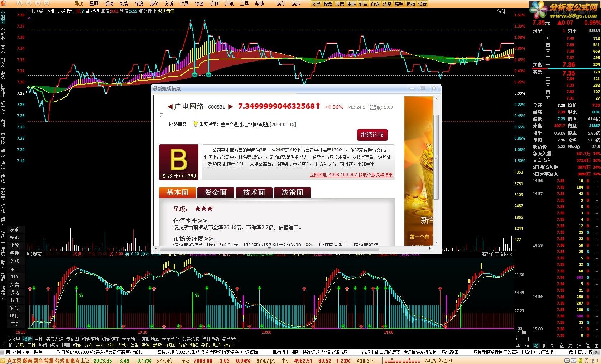Click the gold advertisement banner in dialog

[x=418, y=171]
